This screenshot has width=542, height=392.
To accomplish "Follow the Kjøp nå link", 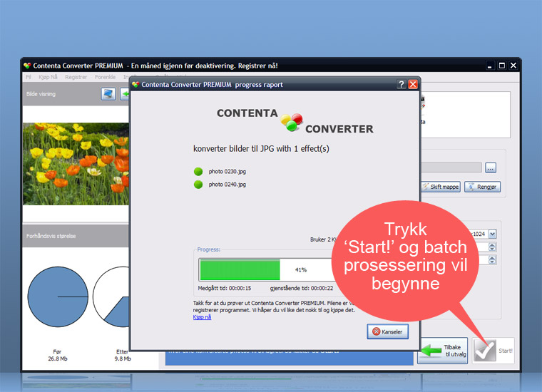I will pyautogui.click(x=202, y=316).
